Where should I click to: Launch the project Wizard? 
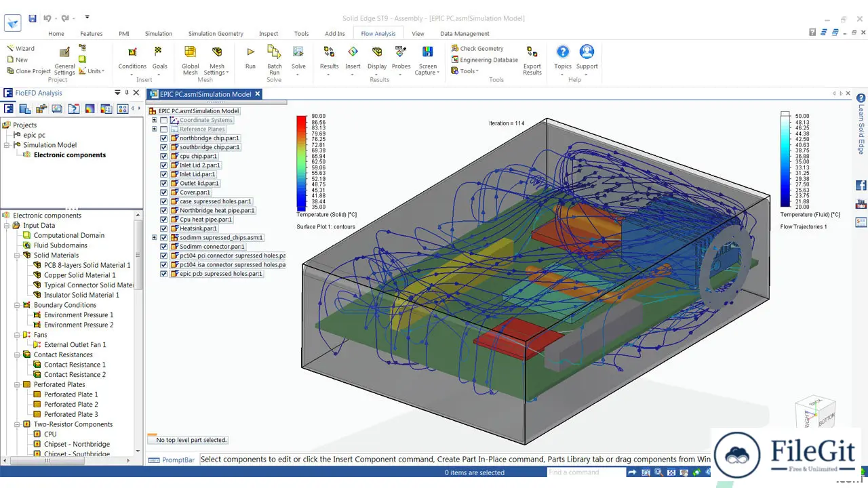(21, 49)
